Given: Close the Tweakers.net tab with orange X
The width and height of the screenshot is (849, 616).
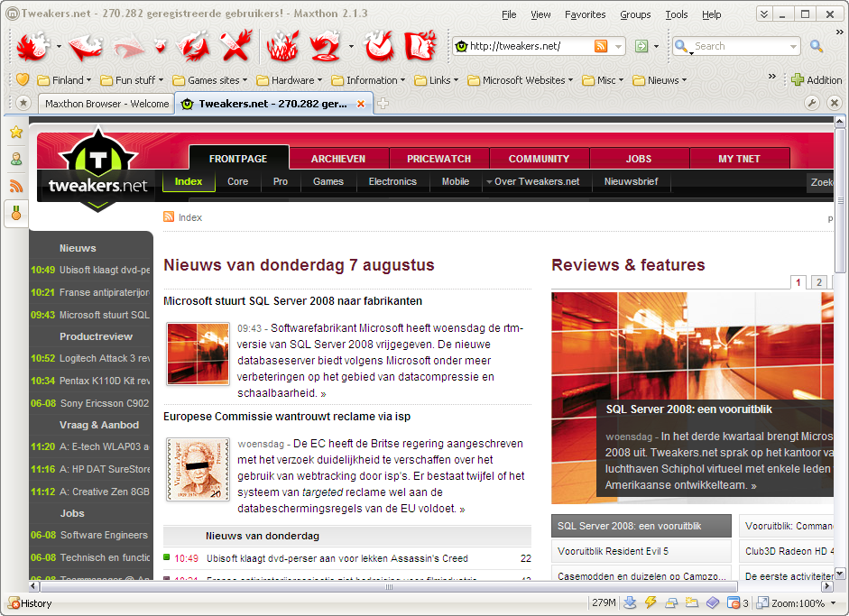Looking at the screenshot, I should click(x=361, y=104).
